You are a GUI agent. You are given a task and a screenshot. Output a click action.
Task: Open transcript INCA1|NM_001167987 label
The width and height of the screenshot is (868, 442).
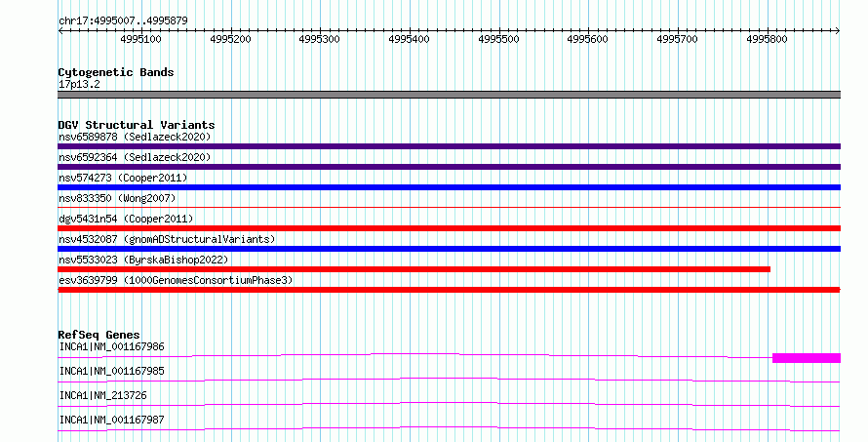pyautogui.click(x=111, y=420)
